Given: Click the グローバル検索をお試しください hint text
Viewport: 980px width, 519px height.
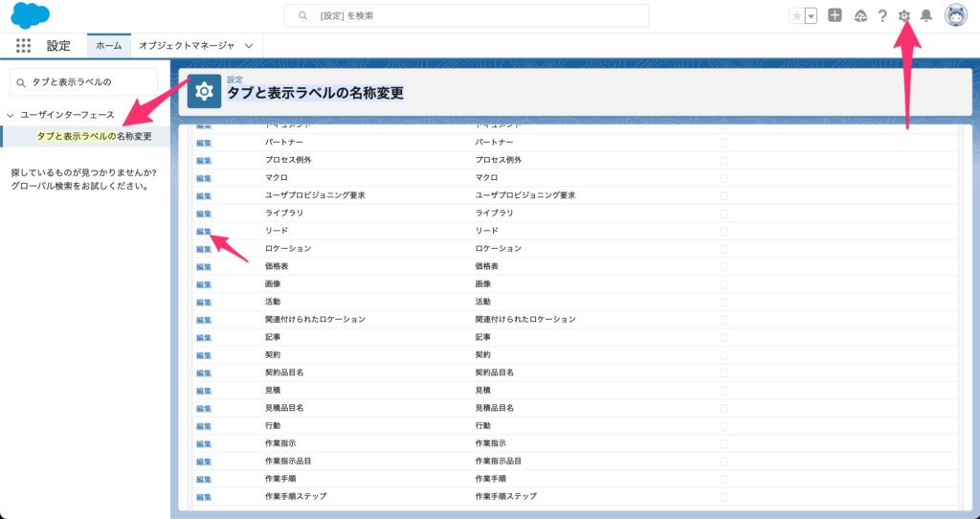Looking at the screenshot, I should [79, 186].
